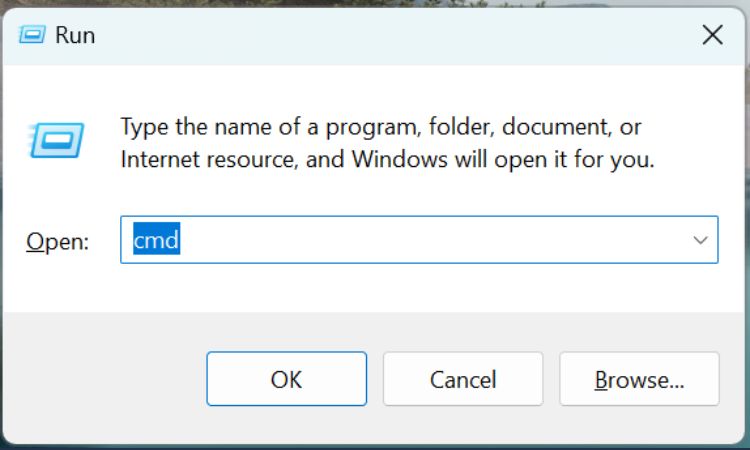Focus the Open combo box text field

[x=419, y=240]
